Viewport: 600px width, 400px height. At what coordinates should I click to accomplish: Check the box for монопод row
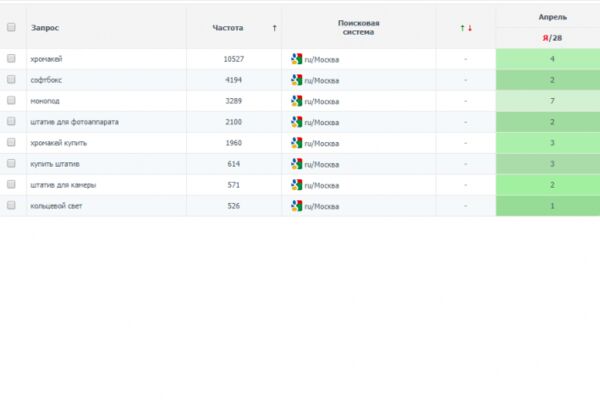pos(11,100)
